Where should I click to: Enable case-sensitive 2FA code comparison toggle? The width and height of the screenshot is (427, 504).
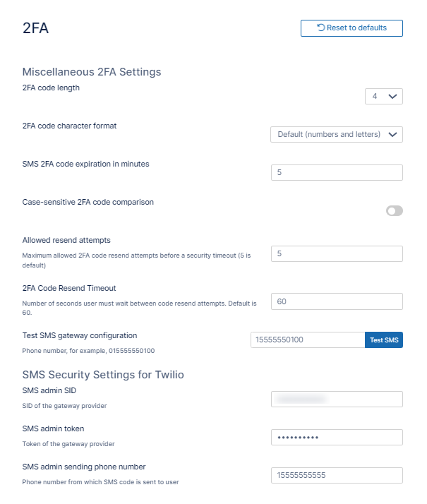394,210
